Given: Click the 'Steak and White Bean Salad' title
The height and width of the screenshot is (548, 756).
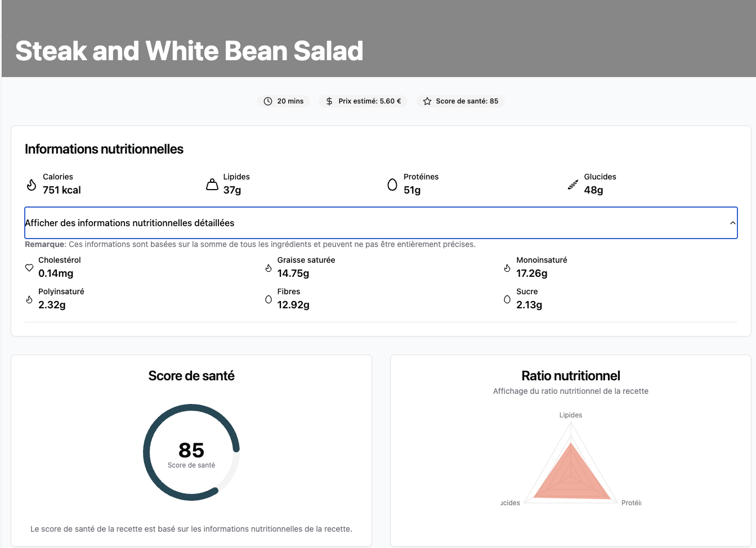Looking at the screenshot, I should click(189, 51).
